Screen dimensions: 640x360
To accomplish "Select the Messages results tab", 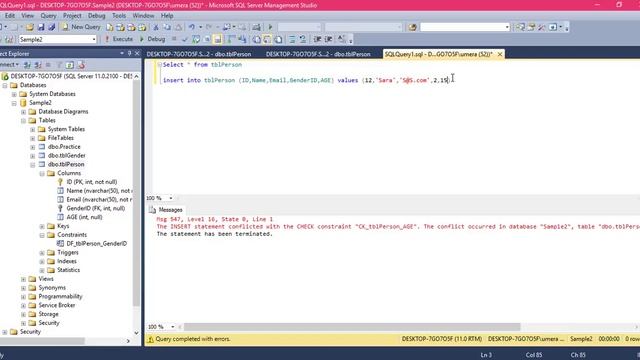I will [166, 209].
